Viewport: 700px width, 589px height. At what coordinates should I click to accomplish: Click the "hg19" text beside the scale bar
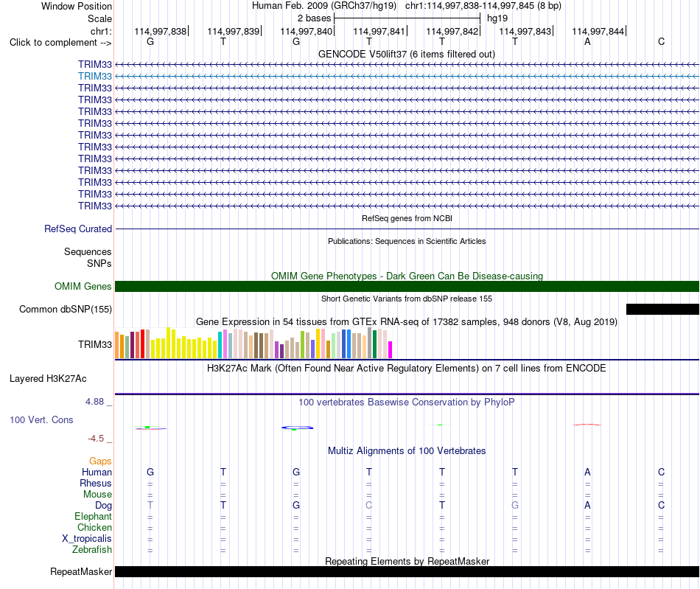tap(497, 18)
